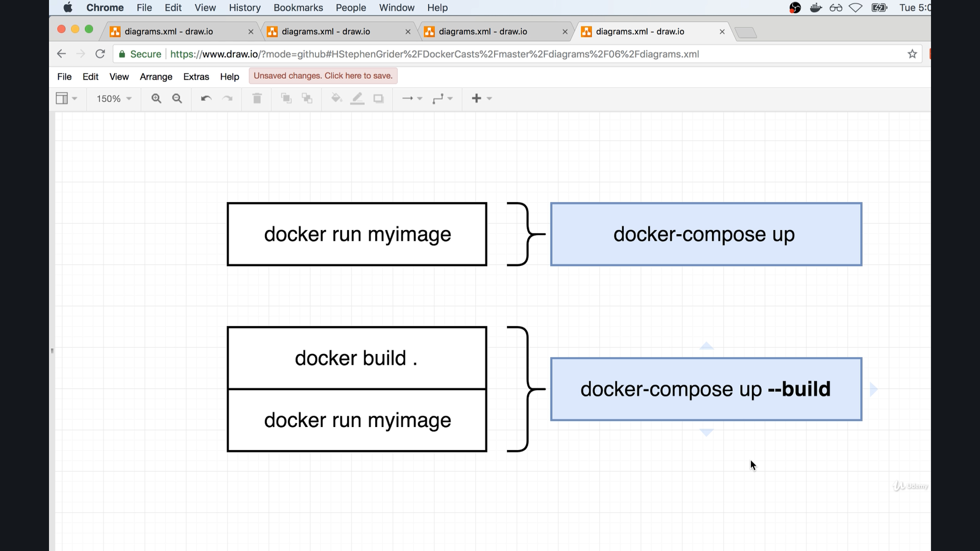Click the Line Color icon
The height and width of the screenshot is (551, 980).
tap(357, 98)
